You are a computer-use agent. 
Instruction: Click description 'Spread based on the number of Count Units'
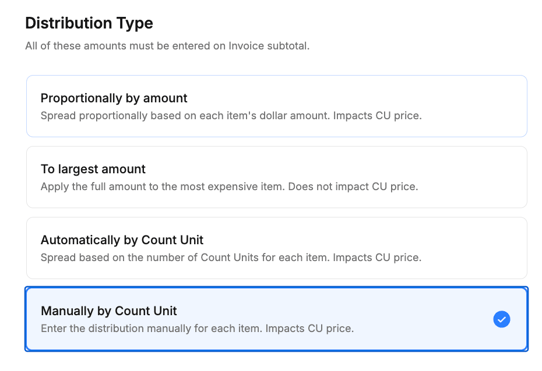[185, 257]
